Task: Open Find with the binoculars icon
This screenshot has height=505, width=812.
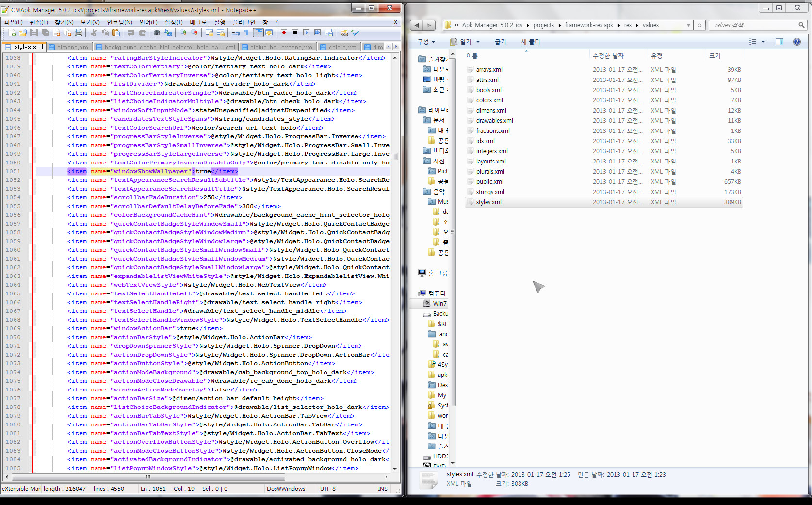Action: [x=157, y=33]
